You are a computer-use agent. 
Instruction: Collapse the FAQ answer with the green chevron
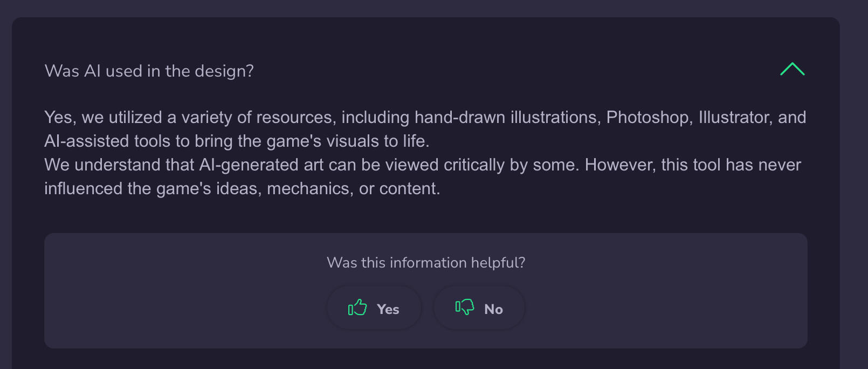tap(792, 70)
